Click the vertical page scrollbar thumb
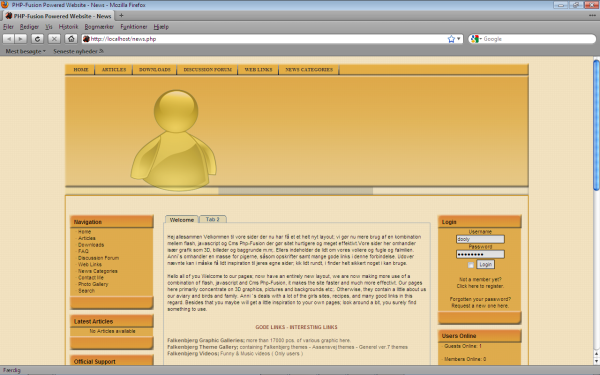 tap(596, 124)
